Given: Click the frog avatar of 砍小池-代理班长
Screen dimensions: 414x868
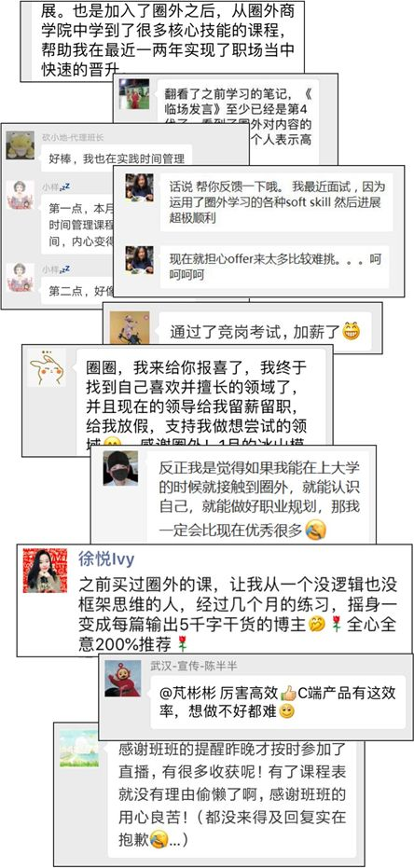Looking at the screenshot, I should click(x=20, y=145).
